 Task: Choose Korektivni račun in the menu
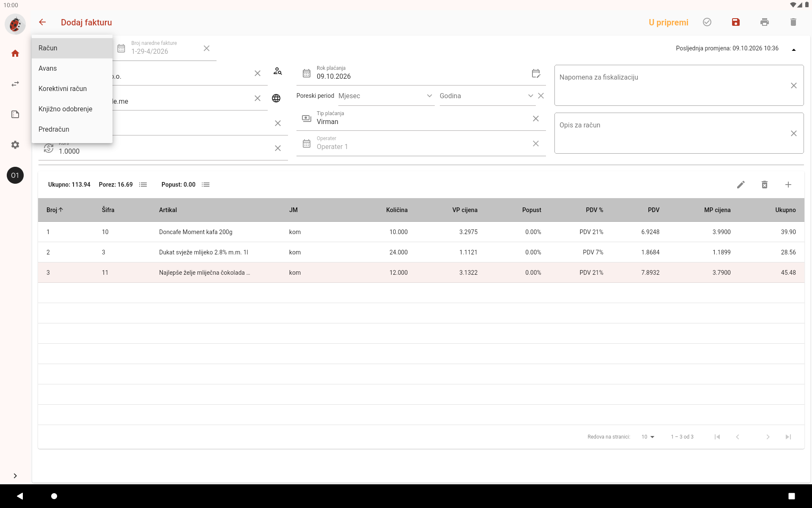72,89
